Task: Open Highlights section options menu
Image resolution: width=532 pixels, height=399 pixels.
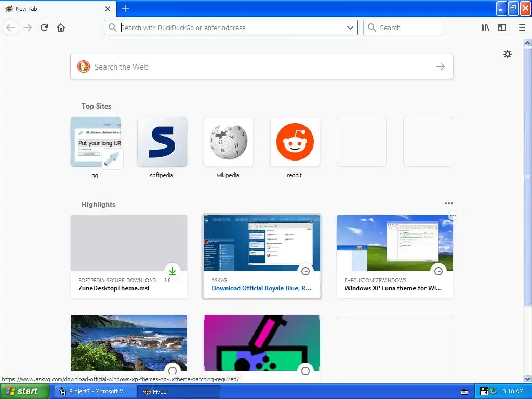Action: 448,203
